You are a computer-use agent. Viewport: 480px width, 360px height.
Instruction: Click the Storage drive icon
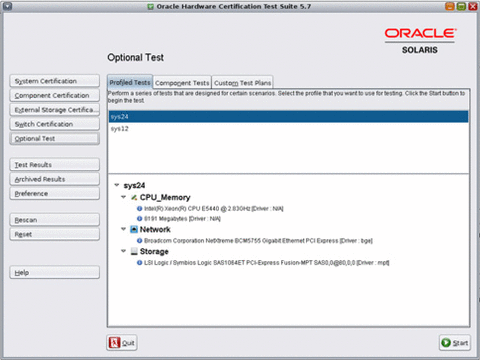134,251
